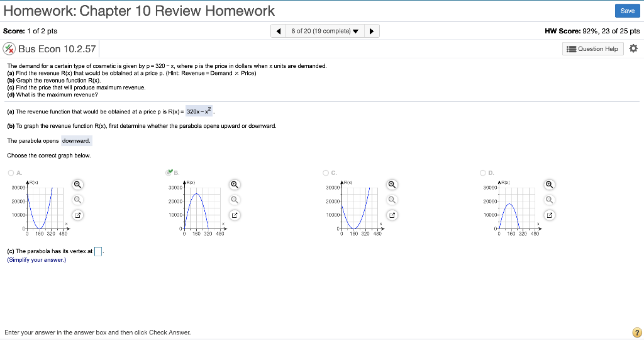Click the 'Enter your answer in the answer box' instruction
The width and height of the screenshot is (644, 340).
97,332
